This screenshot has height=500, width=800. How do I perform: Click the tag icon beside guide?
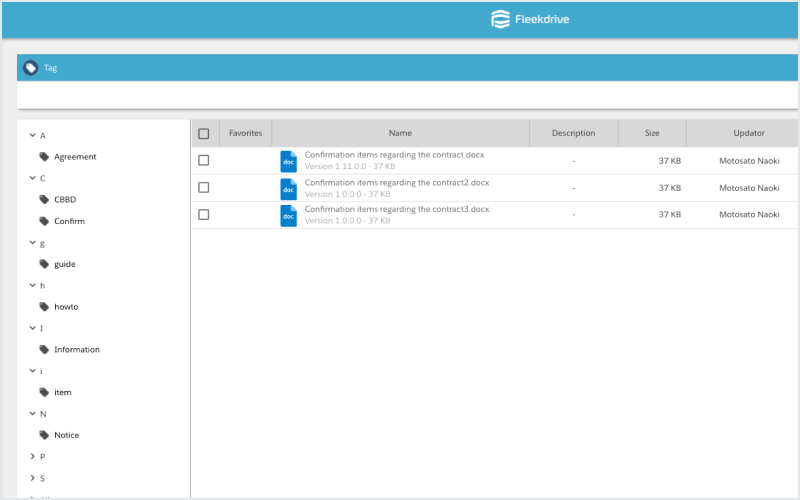pyautogui.click(x=44, y=264)
